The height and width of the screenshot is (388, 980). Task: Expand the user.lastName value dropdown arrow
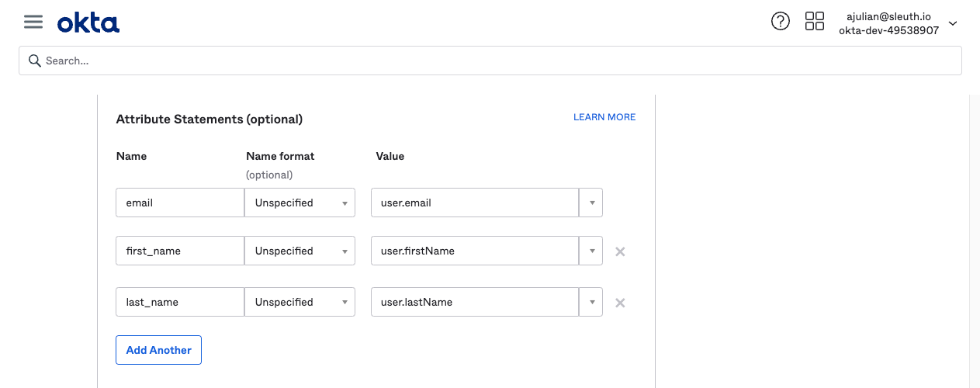591,302
